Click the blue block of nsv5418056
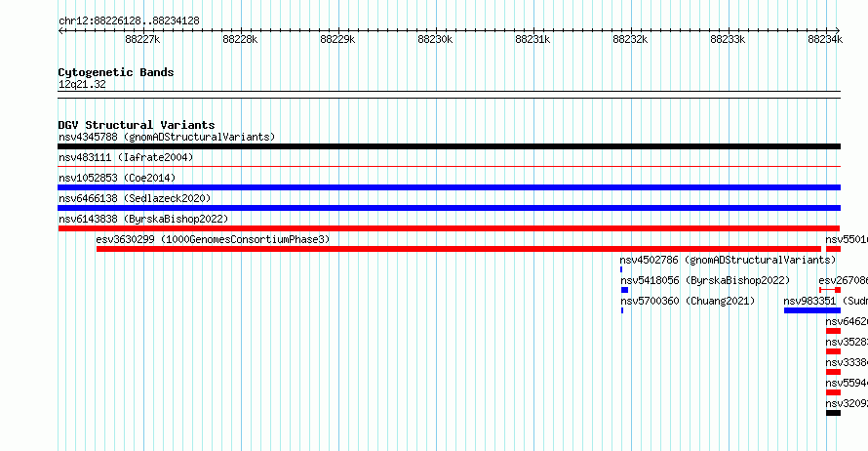 624,290
